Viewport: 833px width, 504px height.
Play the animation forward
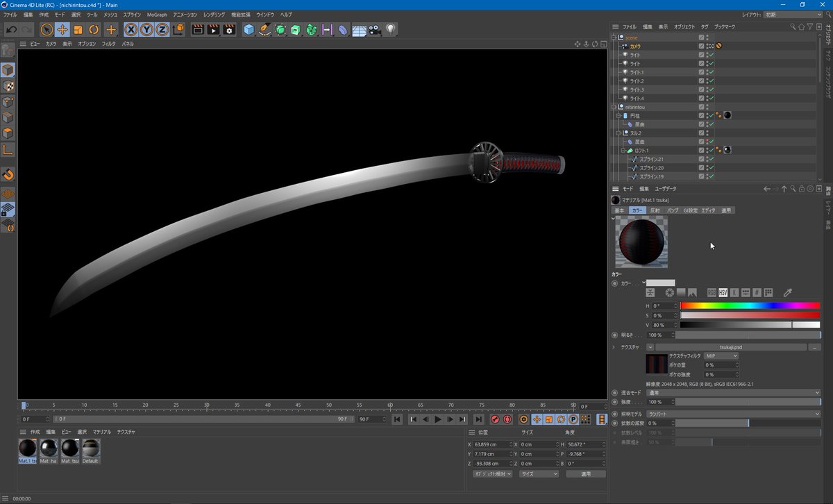[x=437, y=419]
